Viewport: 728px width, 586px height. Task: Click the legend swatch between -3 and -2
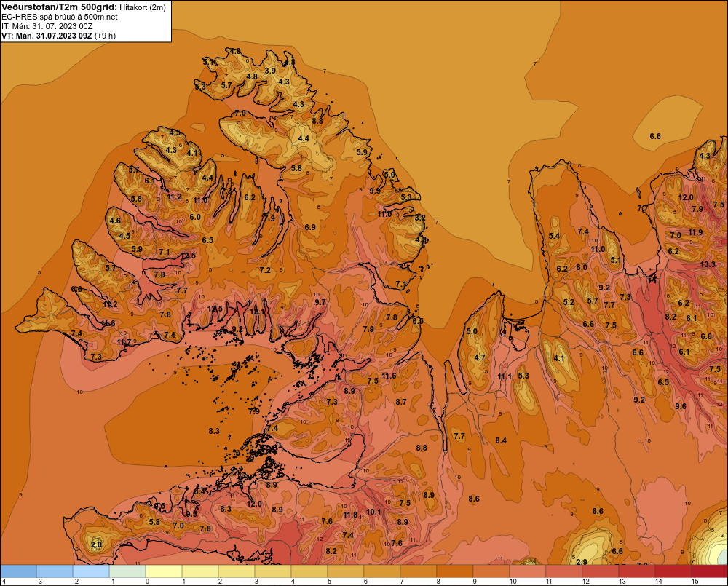click(x=55, y=571)
